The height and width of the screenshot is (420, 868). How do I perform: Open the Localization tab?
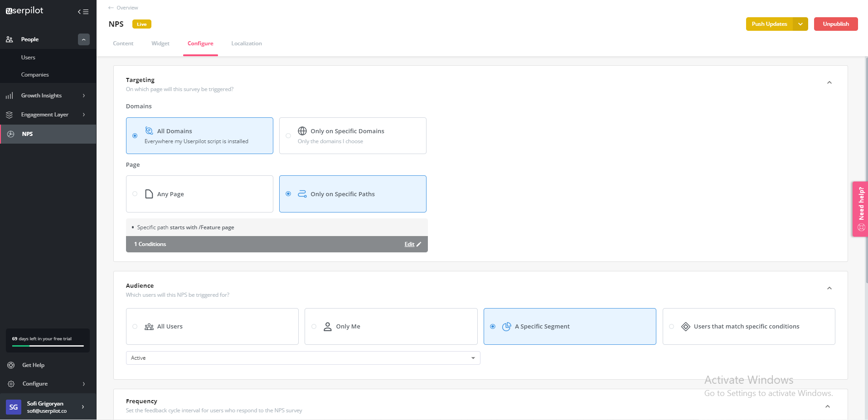point(246,43)
